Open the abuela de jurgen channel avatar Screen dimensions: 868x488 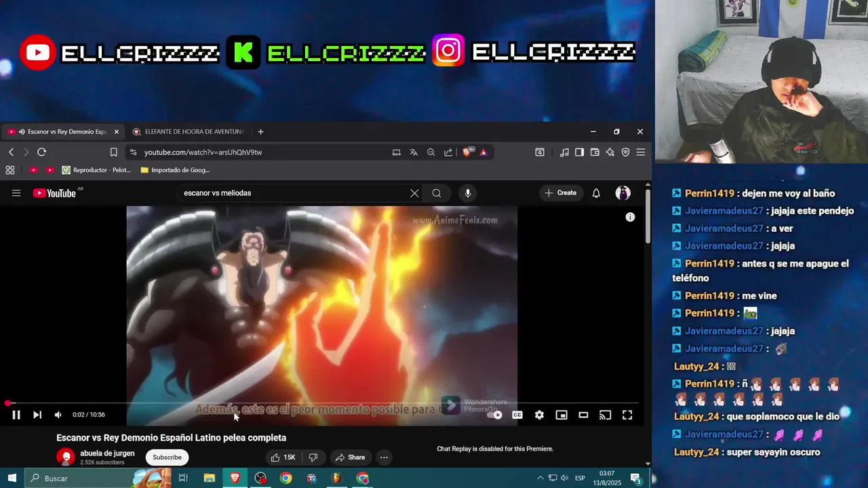[65, 457]
